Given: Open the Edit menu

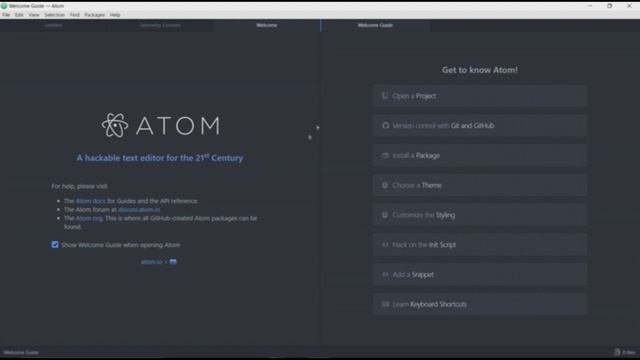Looking at the screenshot, I should (19, 15).
